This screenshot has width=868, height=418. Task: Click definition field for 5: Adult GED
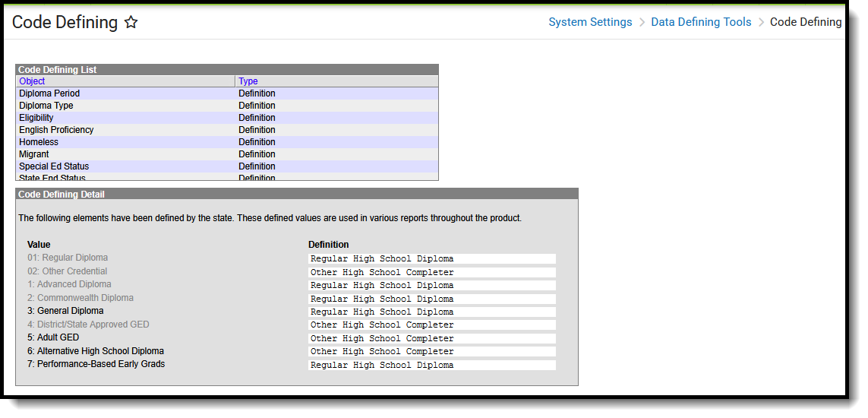(431, 339)
